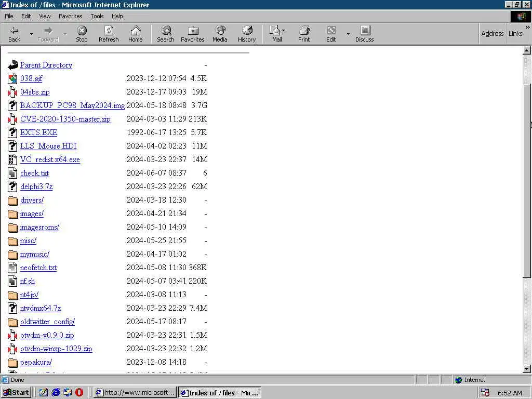The width and height of the screenshot is (532, 399).
Task: Open the neofetch.txt link
Action: click(x=38, y=268)
